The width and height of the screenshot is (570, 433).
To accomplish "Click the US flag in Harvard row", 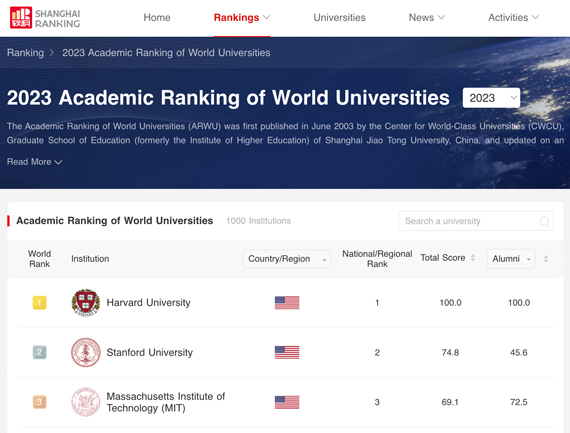I will 287,302.
